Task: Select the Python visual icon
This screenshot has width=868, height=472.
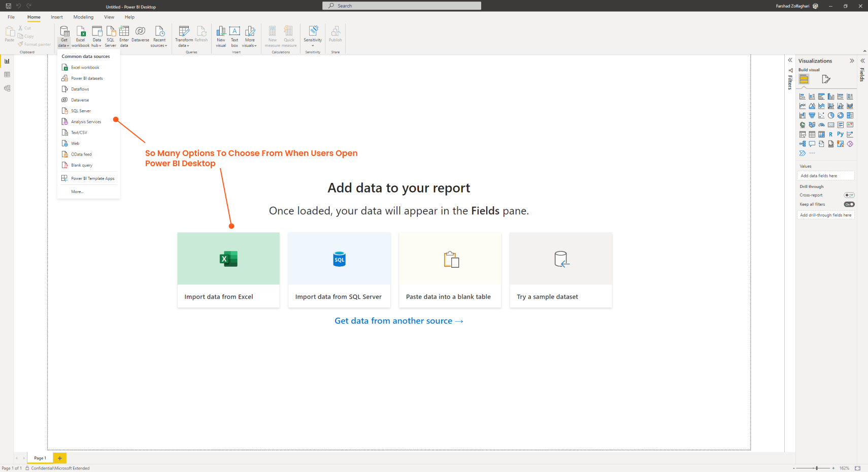Action: pyautogui.click(x=840, y=135)
